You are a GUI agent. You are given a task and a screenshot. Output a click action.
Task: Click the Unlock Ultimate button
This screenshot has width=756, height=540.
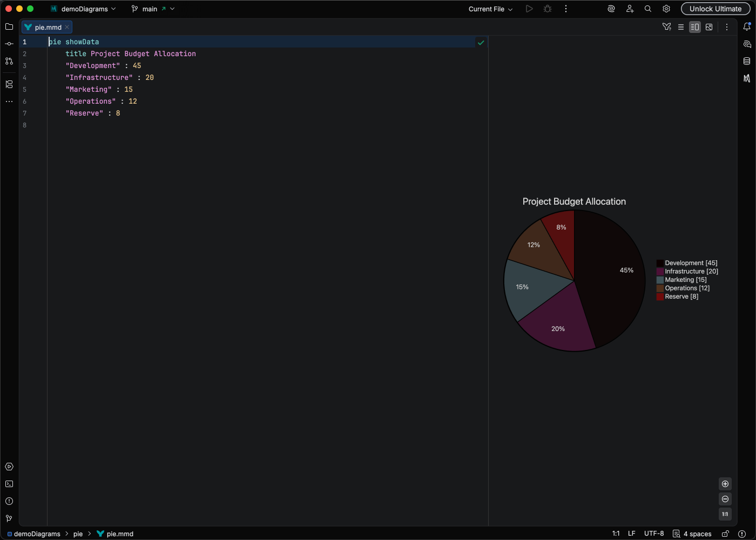(715, 9)
